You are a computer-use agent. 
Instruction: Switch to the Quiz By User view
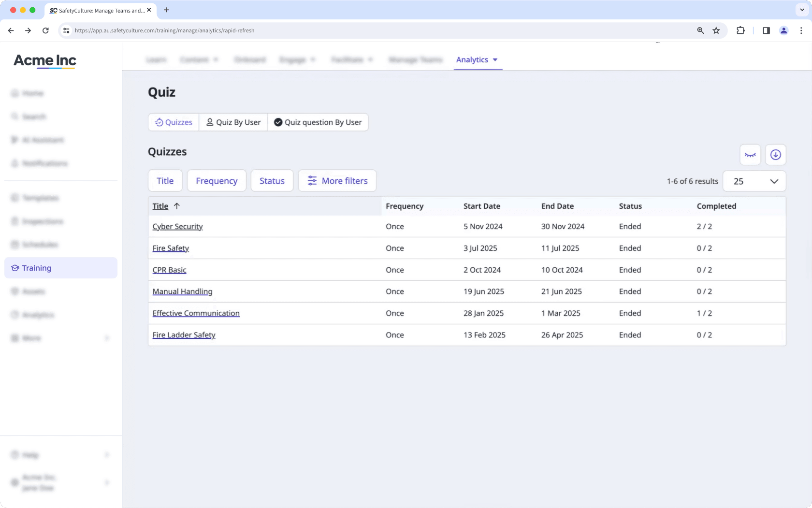[233, 122]
